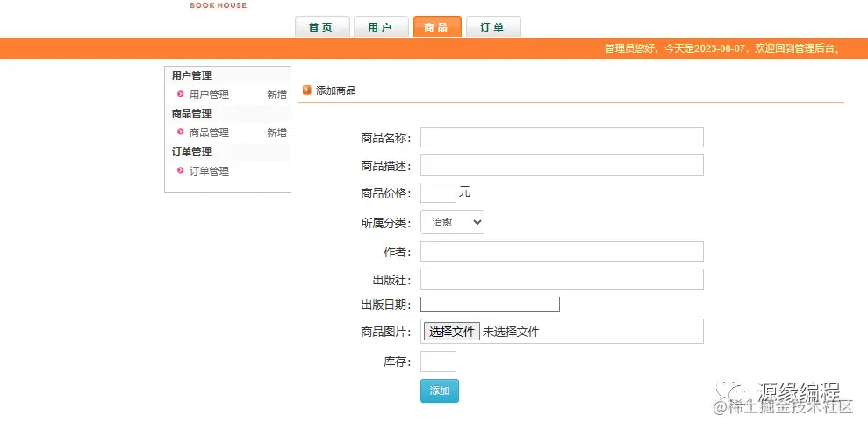Focus the 出版日期 input field

coord(490,305)
